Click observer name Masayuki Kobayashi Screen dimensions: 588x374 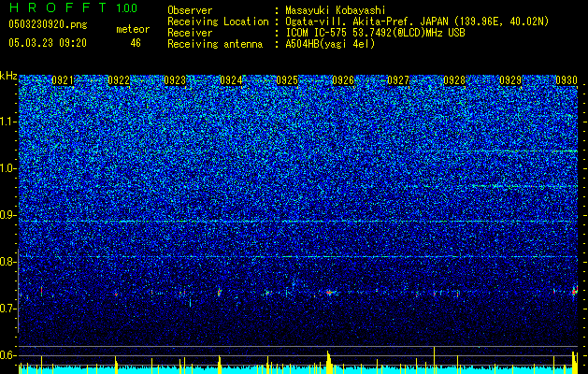pos(336,10)
